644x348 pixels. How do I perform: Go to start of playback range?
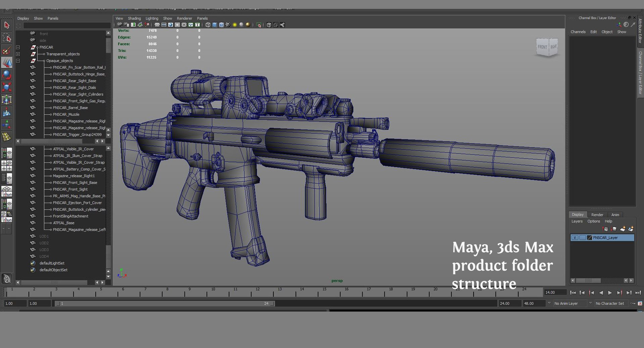click(573, 293)
